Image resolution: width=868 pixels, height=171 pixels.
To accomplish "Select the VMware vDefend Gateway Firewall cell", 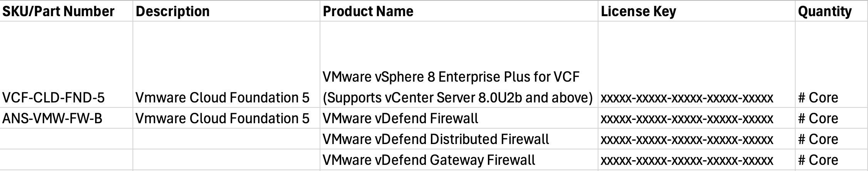I will pos(429,160).
